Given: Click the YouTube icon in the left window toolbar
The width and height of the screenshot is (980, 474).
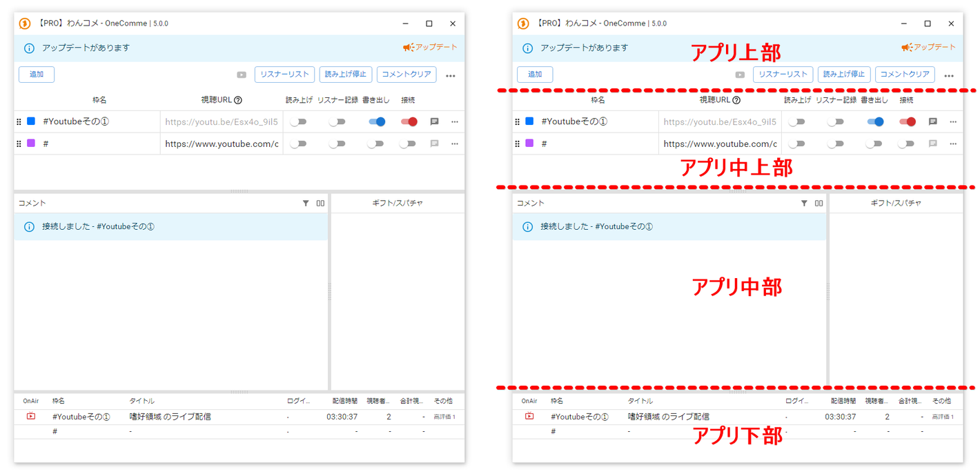Looking at the screenshot, I should click(x=242, y=75).
